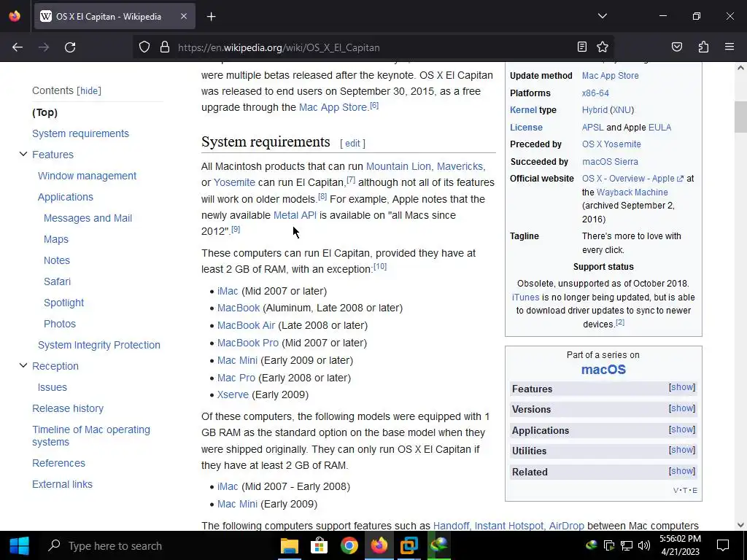Reload the current page
The width and height of the screenshot is (747, 560).
click(x=70, y=47)
